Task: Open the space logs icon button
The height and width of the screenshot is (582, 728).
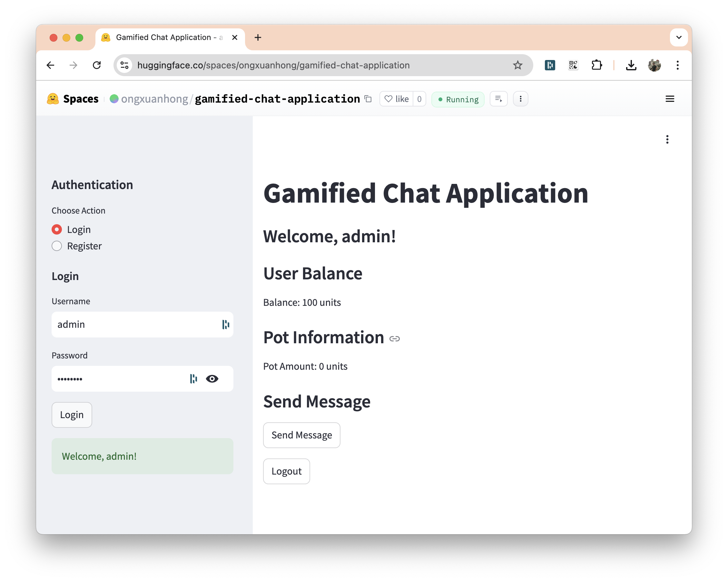Action: [498, 99]
